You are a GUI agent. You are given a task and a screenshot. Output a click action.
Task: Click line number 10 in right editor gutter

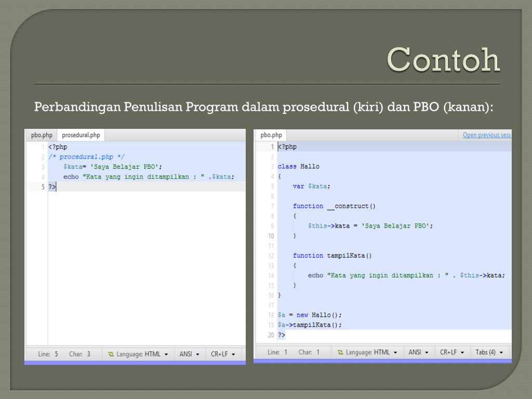(x=271, y=236)
